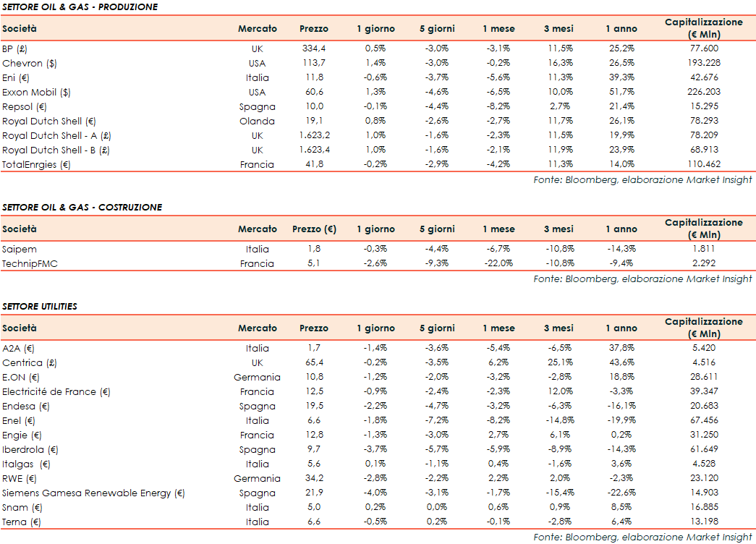Click the 'Settore Oil & Gas - Produzione' title
This screenshot has width=756, height=544.
coord(80,7)
